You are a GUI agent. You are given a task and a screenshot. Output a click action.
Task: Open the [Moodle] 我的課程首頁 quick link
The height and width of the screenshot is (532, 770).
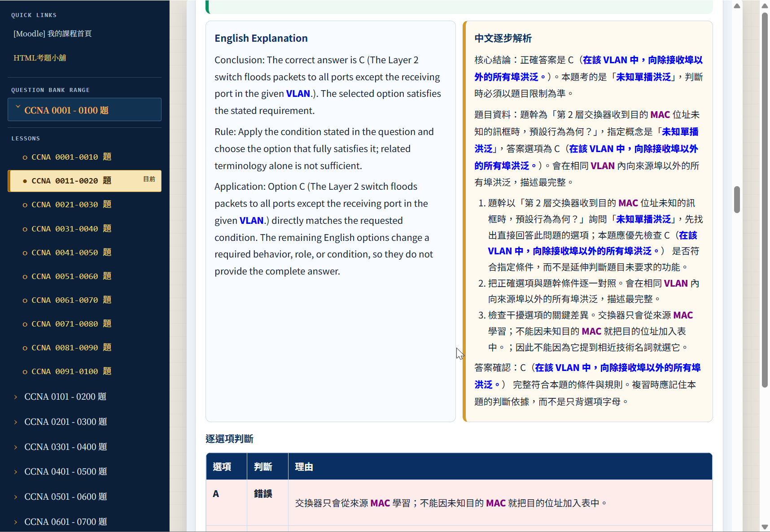(x=52, y=34)
